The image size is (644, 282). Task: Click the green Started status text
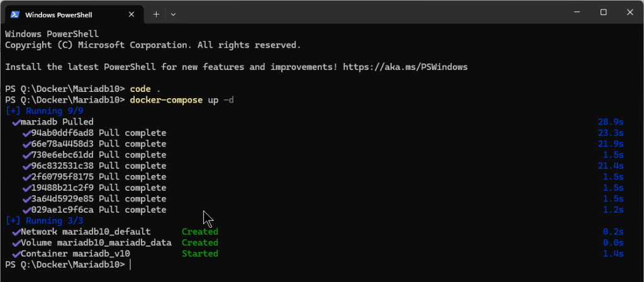(199, 254)
